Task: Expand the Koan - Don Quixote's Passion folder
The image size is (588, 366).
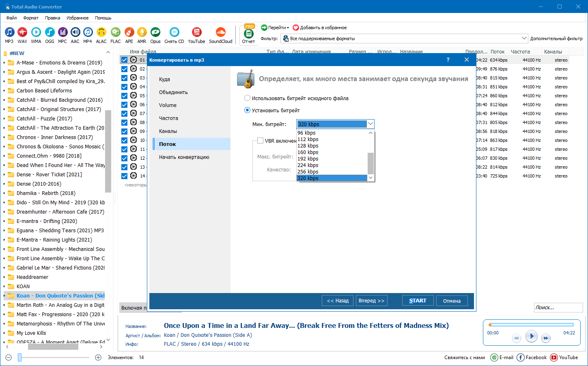Action: click(4, 296)
